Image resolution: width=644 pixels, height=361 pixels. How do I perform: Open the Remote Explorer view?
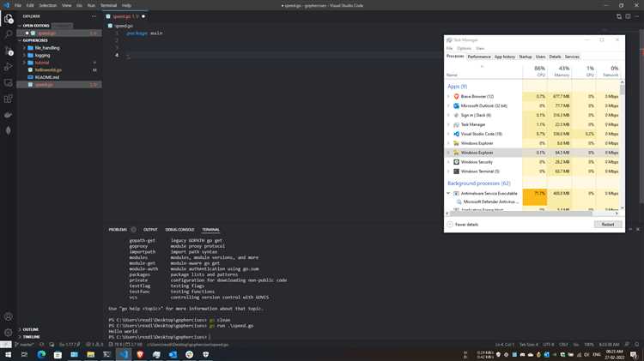point(9,83)
